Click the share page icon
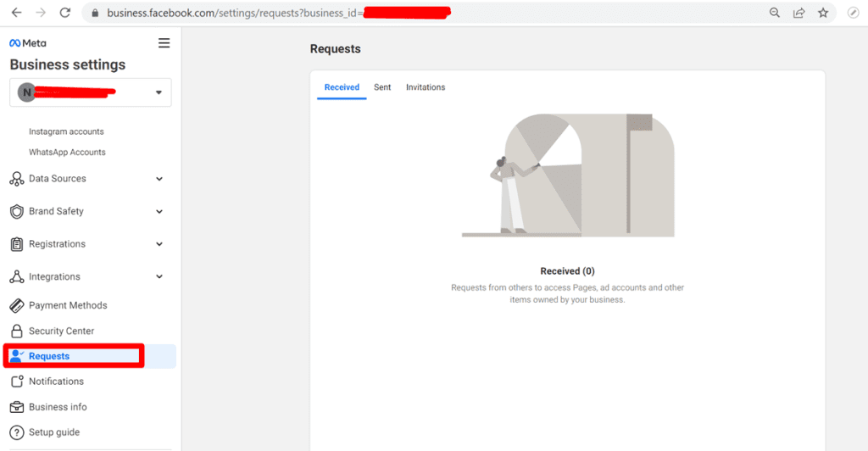The image size is (868, 451). point(798,13)
